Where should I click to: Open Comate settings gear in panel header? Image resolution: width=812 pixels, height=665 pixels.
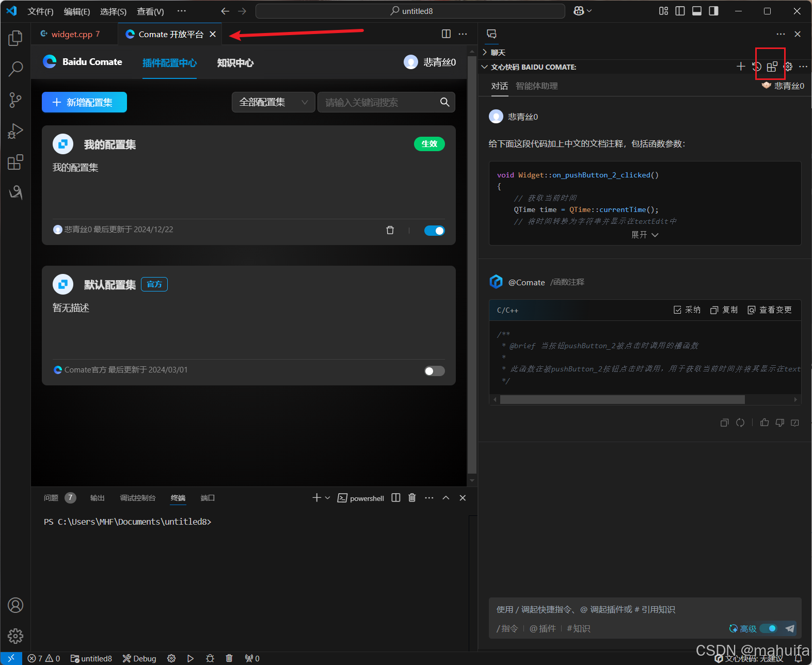point(788,67)
